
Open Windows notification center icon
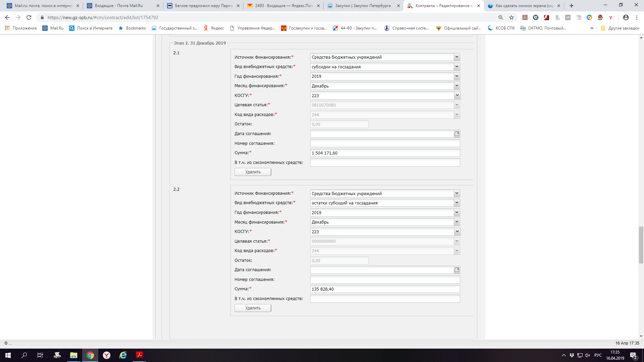pyautogui.click(x=633, y=355)
